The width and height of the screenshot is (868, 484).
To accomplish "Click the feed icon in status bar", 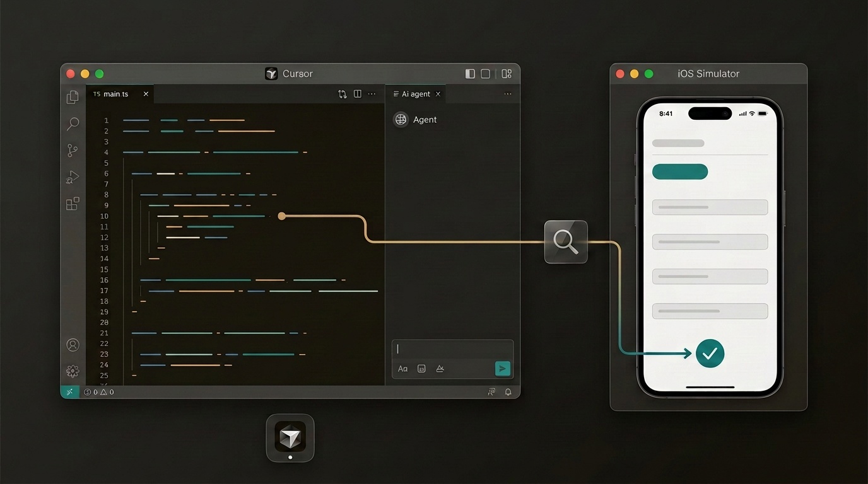I will [x=491, y=392].
